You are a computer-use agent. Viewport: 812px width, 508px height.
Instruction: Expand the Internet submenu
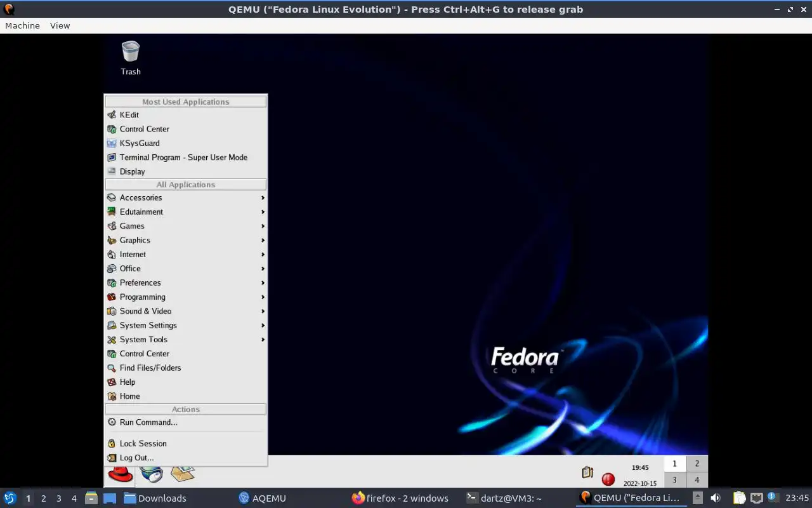point(185,255)
